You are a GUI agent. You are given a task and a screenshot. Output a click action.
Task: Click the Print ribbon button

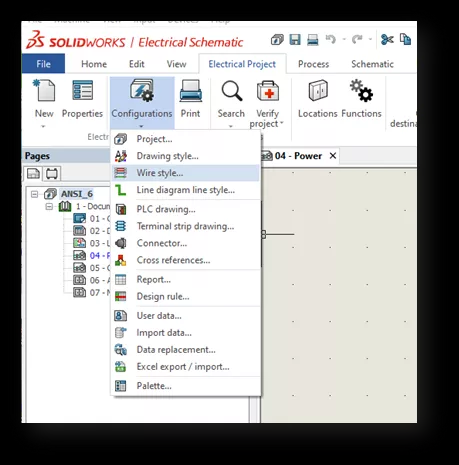coord(190,99)
